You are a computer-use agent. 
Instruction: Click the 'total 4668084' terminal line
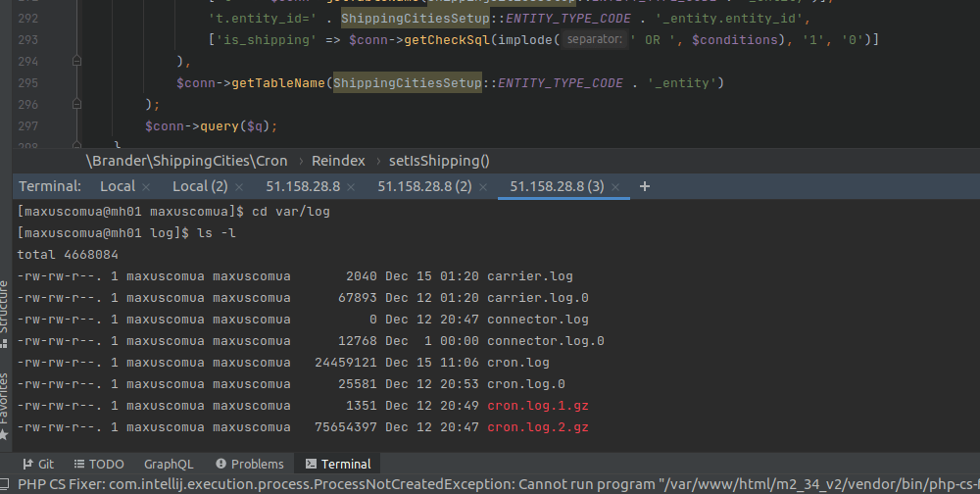point(68,255)
